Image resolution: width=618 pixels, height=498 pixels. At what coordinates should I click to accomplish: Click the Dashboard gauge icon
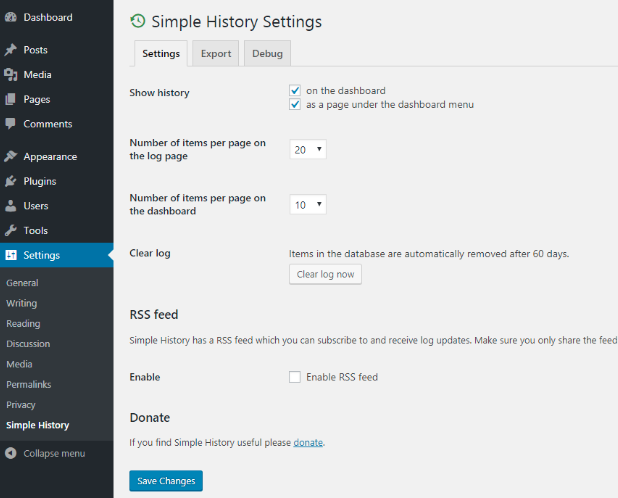coord(11,18)
